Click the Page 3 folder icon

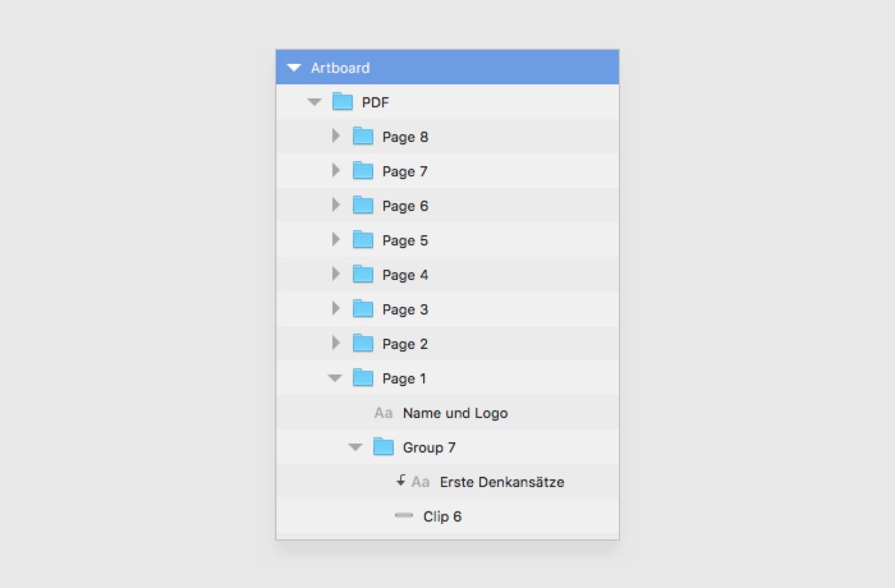tap(363, 309)
